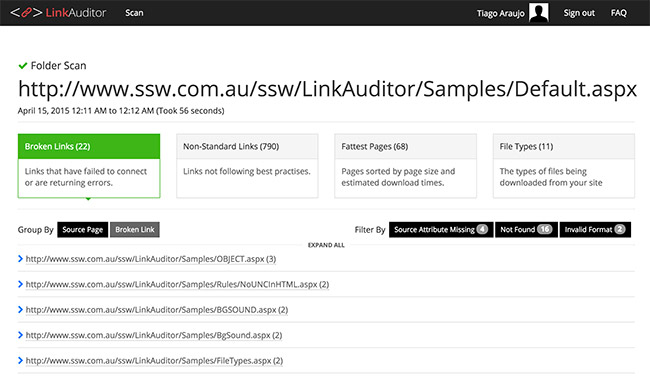The image size is (650, 376).
Task: Expand the FileTypes.aspx row arrow
Action: (x=20, y=360)
